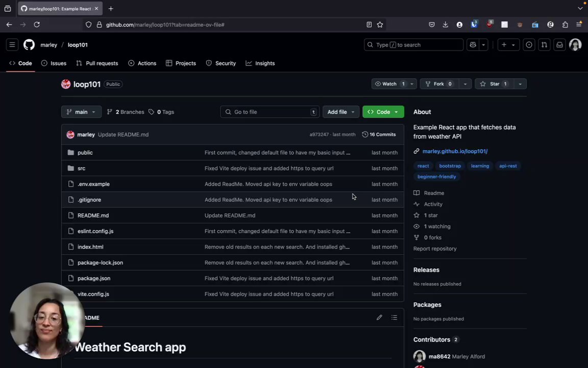Click marley's avatar in the latest commit row
This screenshot has height=368, width=588.
point(70,134)
